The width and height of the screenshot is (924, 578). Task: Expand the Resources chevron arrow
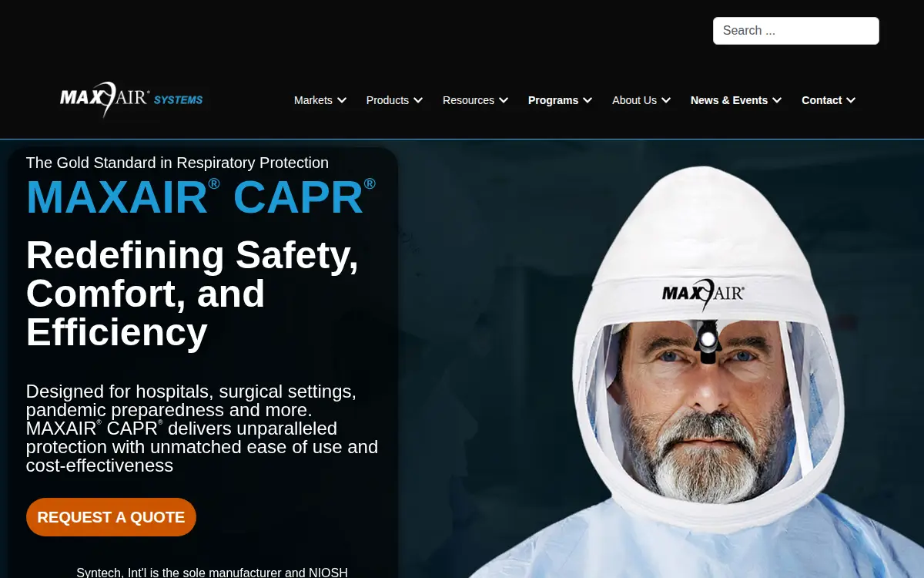(504, 100)
